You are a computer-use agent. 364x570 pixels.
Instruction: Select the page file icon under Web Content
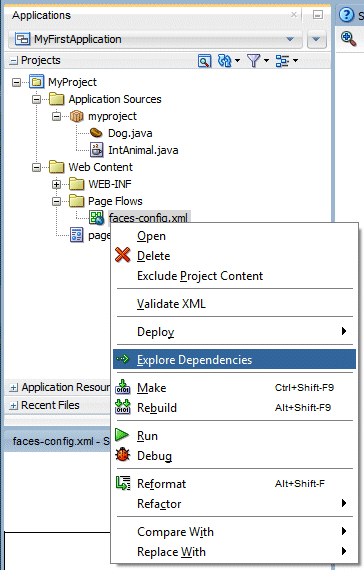tap(76, 235)
